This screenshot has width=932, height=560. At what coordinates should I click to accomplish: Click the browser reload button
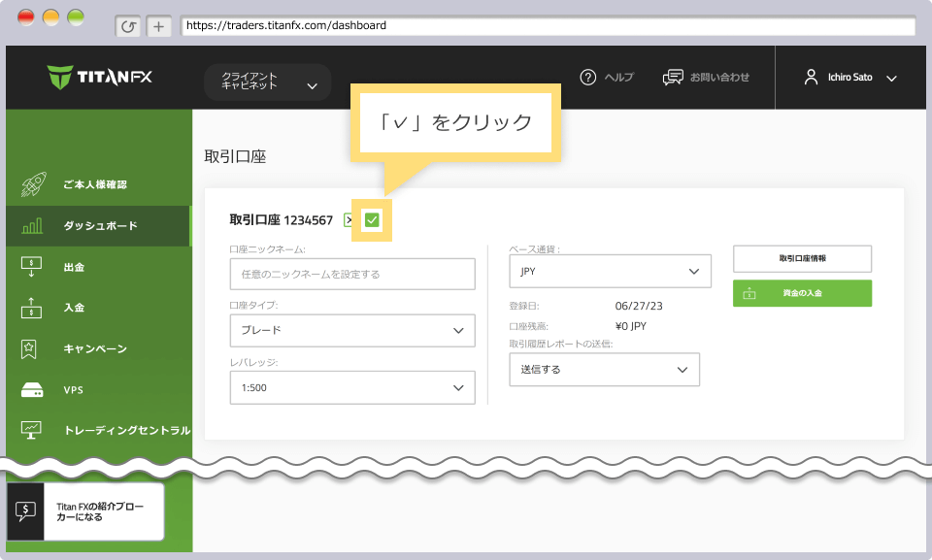[x=128, y=26]
